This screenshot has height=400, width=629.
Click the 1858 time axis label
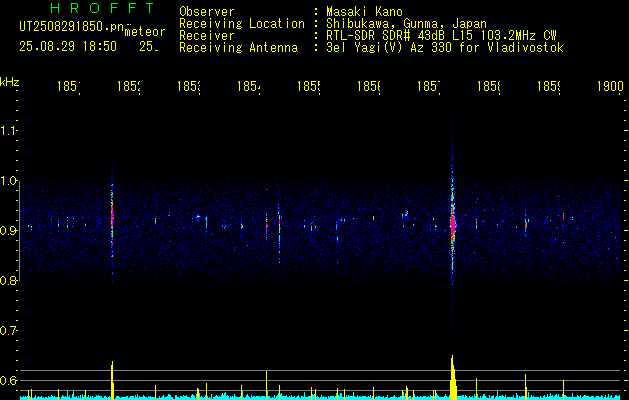[x=489, y=86]
